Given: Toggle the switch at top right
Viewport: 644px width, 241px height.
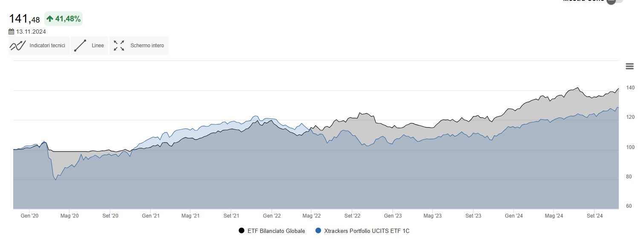Looking at the screenshot, I should click(x=614, y=1).
